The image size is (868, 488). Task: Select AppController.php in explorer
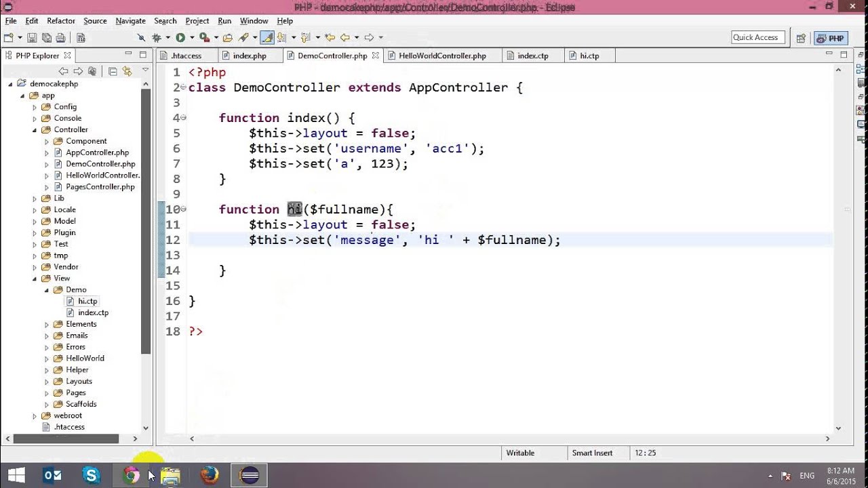tap(97, 152)
